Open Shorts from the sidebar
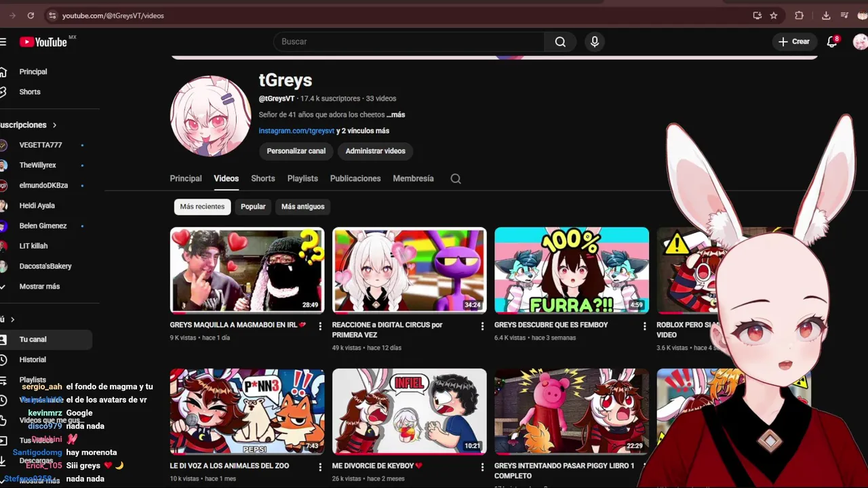 (30, 92)
